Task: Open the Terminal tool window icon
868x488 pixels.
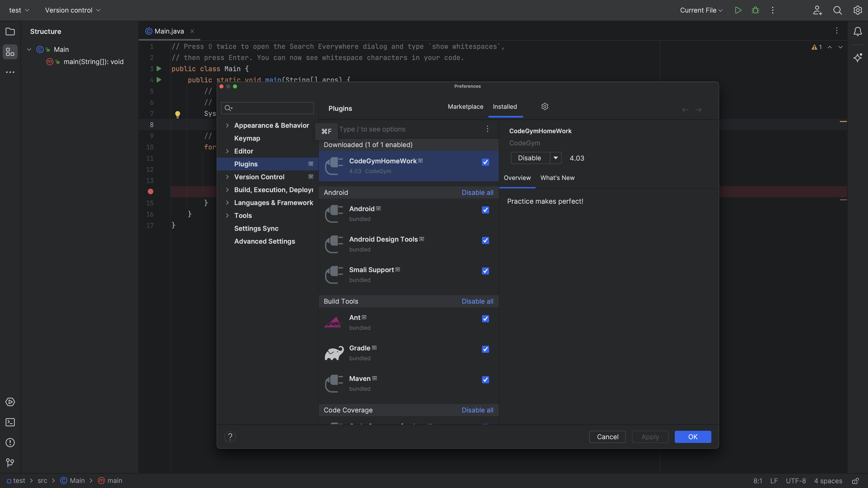Action: click(x=10, y=422)
